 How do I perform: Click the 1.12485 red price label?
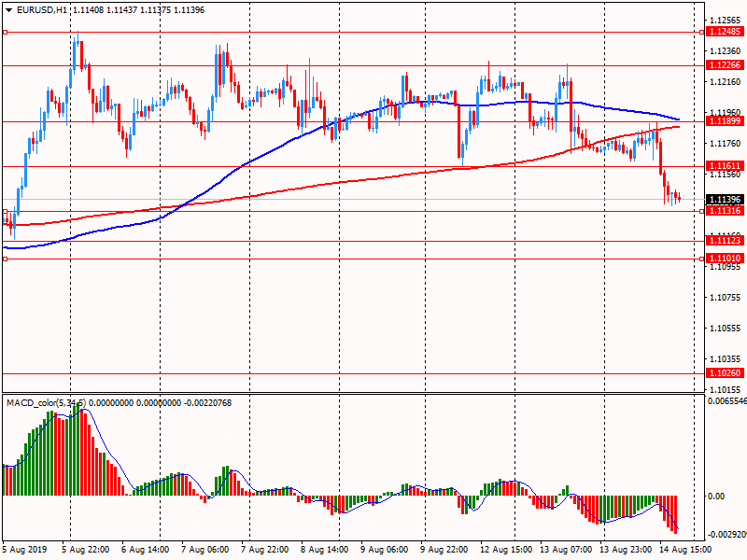click(x=725, y=32)
